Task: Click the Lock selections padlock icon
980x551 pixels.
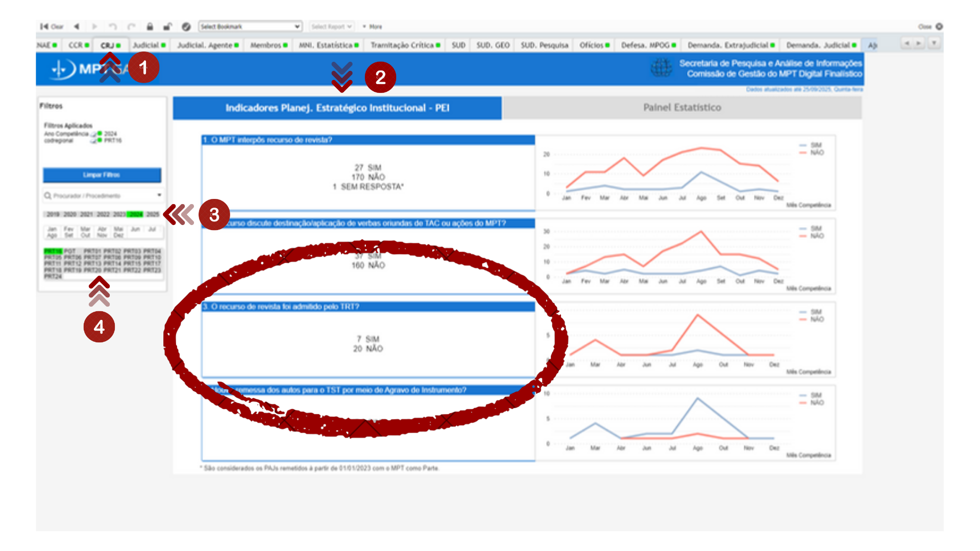Action: coord(150,27)
